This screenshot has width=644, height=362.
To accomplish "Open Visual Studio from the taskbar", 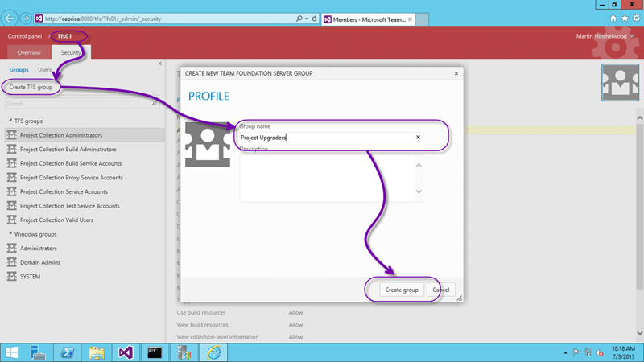I will 126,352.
